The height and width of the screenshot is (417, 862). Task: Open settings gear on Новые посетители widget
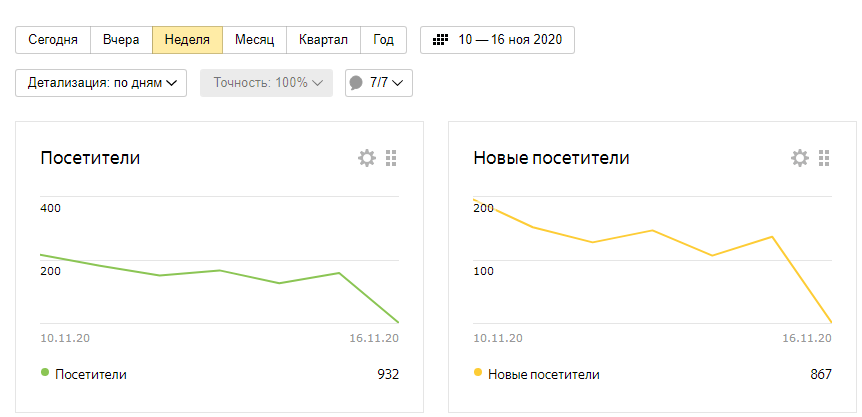point(799,158)
